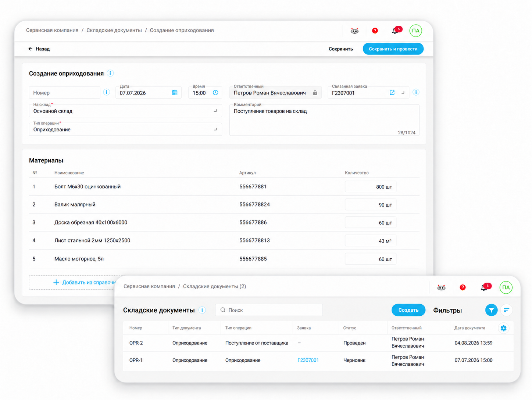This screenshot has height=400, width=532.
Task: Go to Складские документы breadcrumb in the creation window
Action: 114,30
